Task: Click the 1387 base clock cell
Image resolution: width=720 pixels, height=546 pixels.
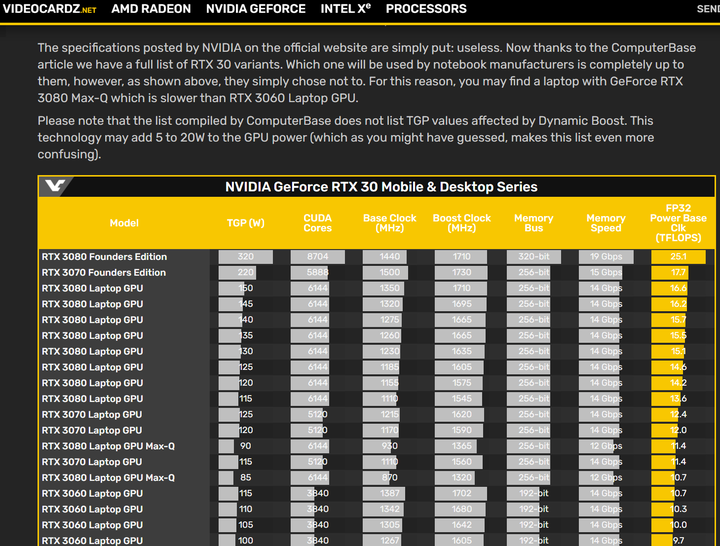Action: pyautogui.click(x=389, y=493)
